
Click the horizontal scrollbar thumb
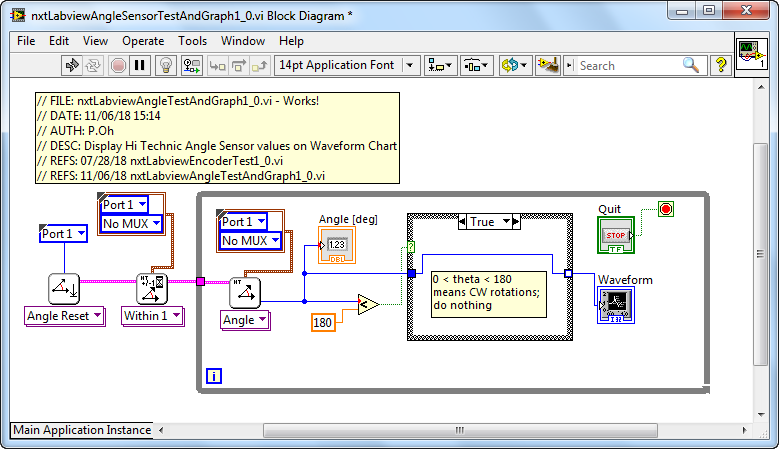click(x=460, y=430)
